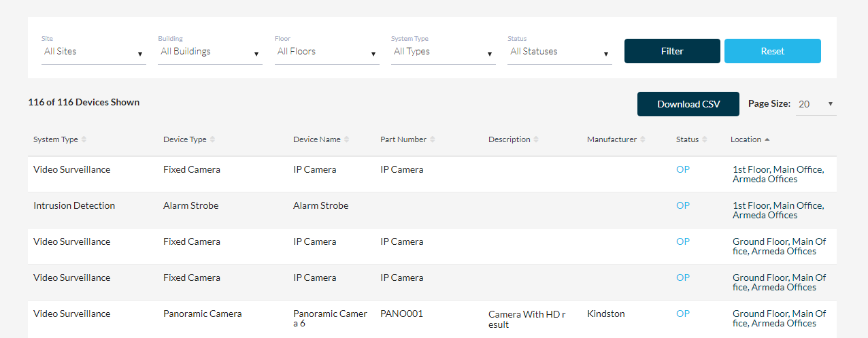Viewport: 868px width, 338px height.
Task: Open the OP status link in the Alarm Strobe row
Action: pos(683,205)
